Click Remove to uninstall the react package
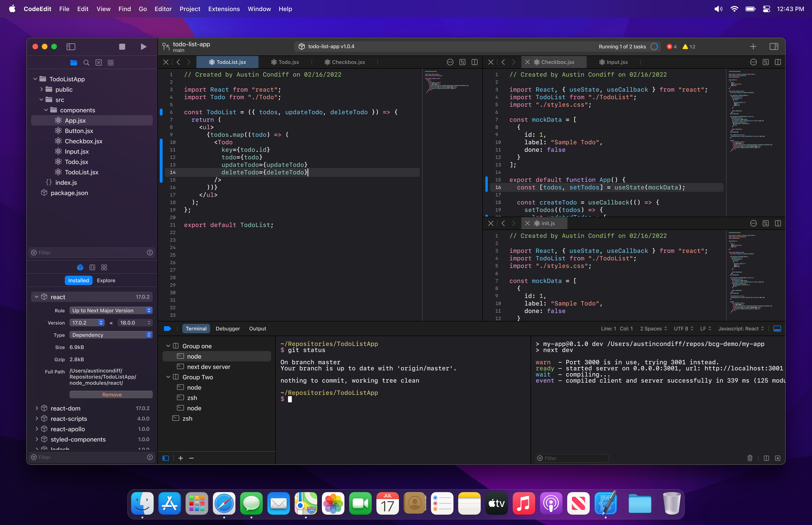 pyautogui.click(x=111, y=394)
